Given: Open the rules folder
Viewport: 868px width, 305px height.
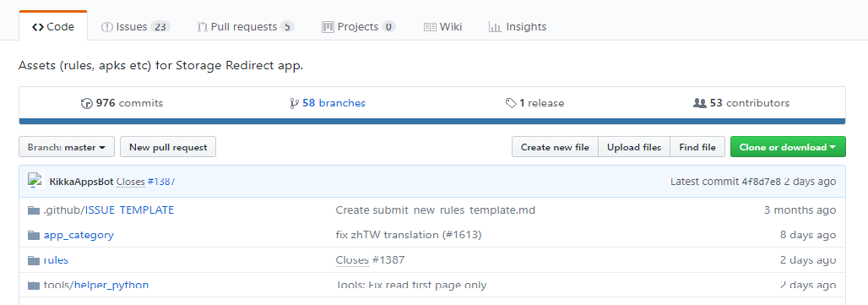Looking at the screenshot, I should tap(56, 260).
